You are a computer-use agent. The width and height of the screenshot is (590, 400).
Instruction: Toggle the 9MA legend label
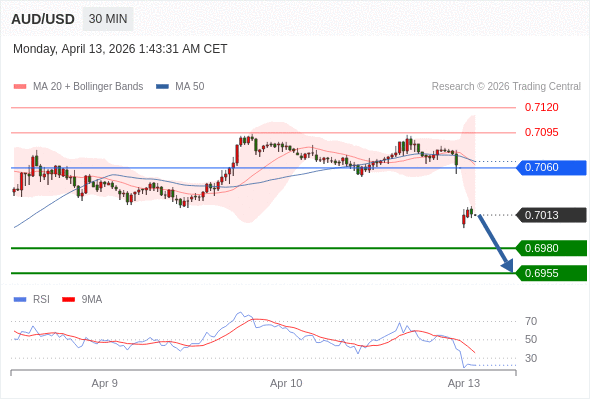coord(92,300)
